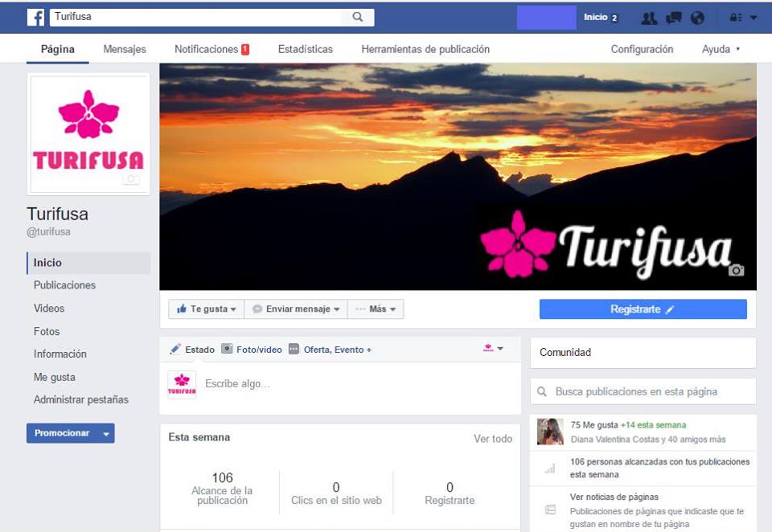Click Diana Valentina Costas y 40 amigos más
This screenshot has height=532, width=772.
[648, 439]
